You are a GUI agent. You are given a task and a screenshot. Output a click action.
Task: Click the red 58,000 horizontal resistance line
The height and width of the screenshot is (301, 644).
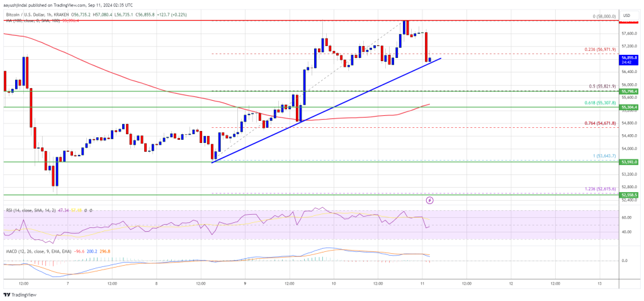[310, 20]
